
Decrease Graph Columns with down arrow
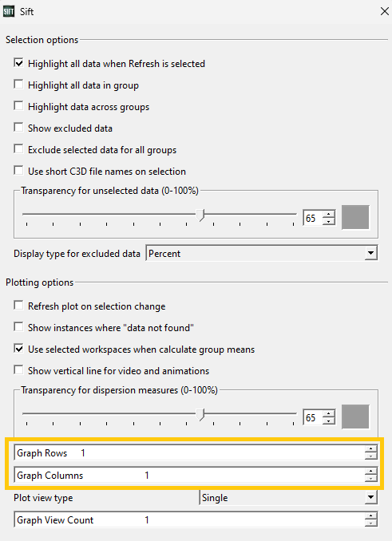371,479
